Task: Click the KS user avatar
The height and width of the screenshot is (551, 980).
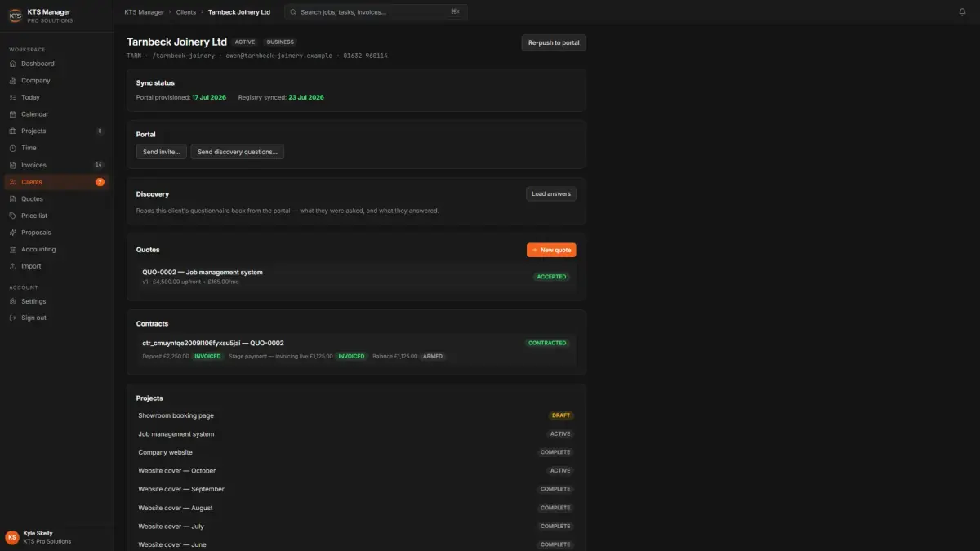Action: click(12, 537)
